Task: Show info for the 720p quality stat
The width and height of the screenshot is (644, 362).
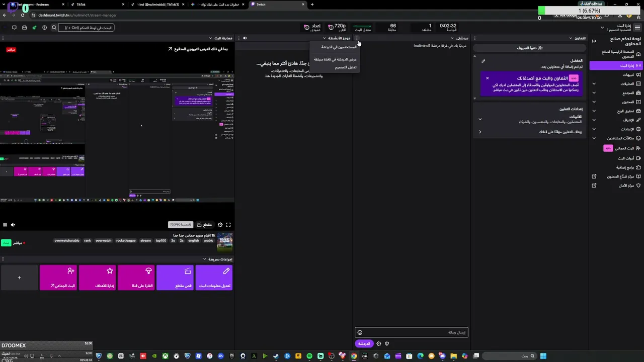Action: (x=331, y=27)
